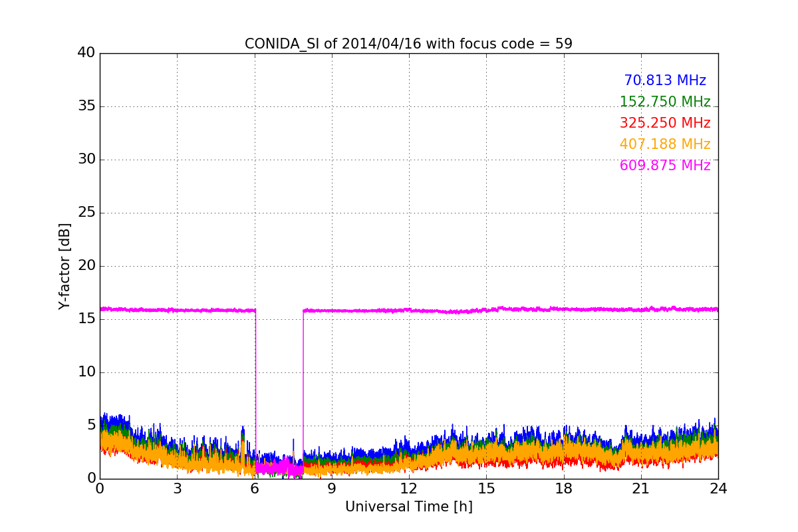Click the y-axis tick label 30
Screen dimensions: 798x532
86,160
